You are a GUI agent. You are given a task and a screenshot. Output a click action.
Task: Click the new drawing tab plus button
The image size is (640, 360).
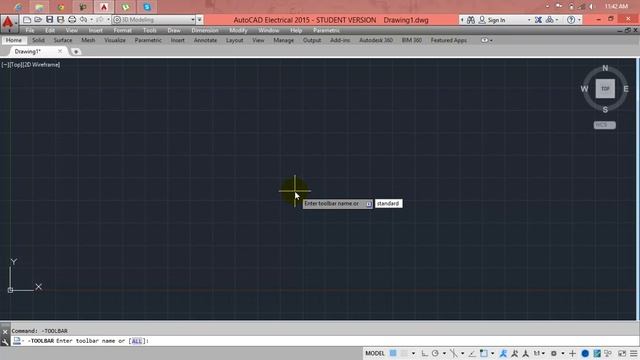pos(76,51)
